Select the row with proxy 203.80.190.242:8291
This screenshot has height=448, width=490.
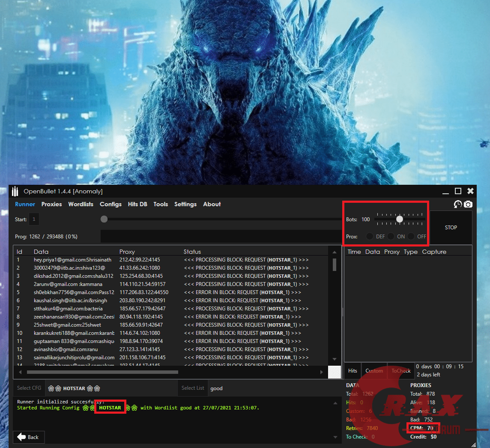pos(170,301)
